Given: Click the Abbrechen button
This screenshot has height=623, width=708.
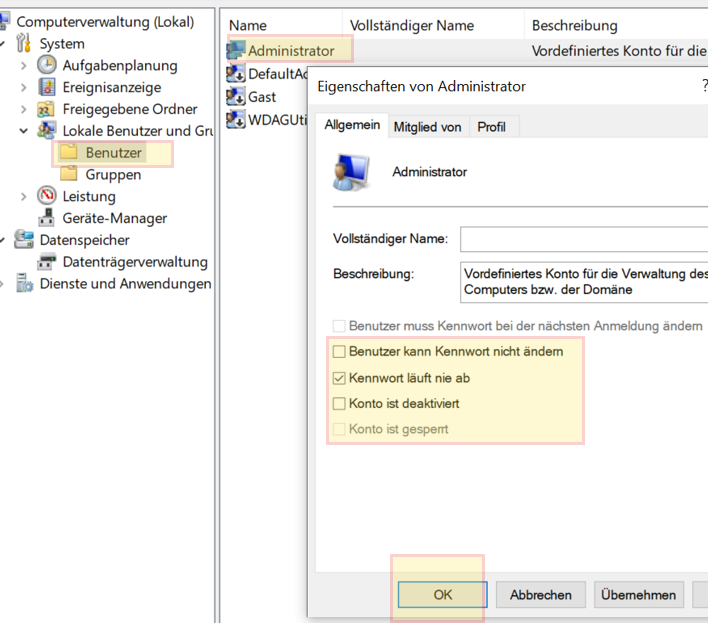Looking at the screenshot, I should (540, 594).
